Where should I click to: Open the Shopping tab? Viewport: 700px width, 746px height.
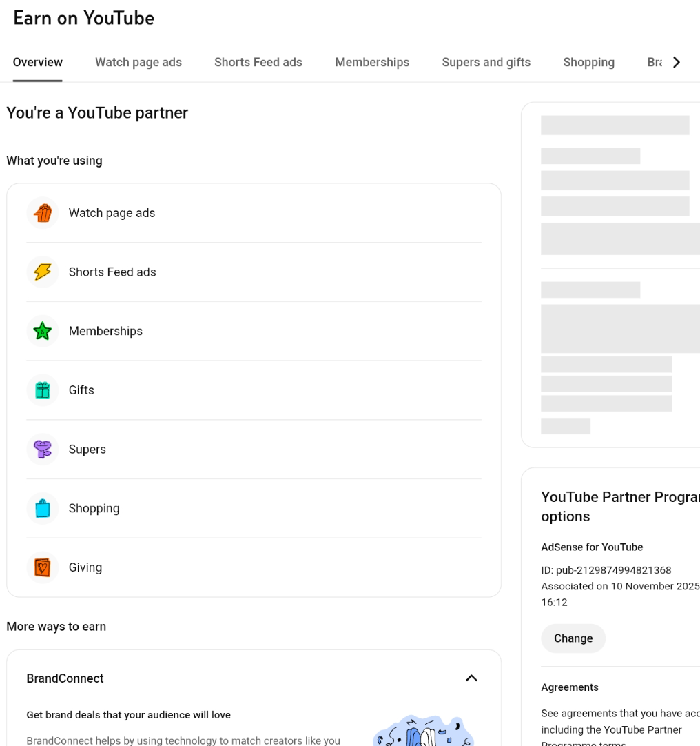point(588,62)
